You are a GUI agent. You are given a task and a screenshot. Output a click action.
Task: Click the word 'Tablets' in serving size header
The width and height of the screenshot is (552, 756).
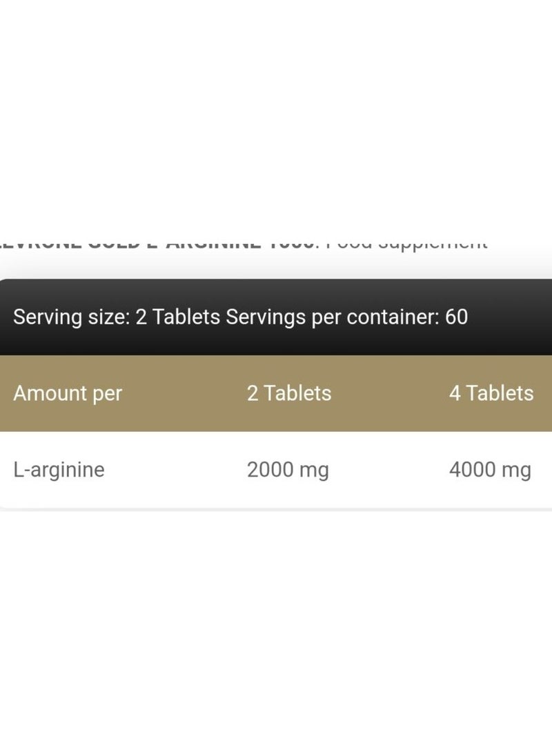click(186, 317)
